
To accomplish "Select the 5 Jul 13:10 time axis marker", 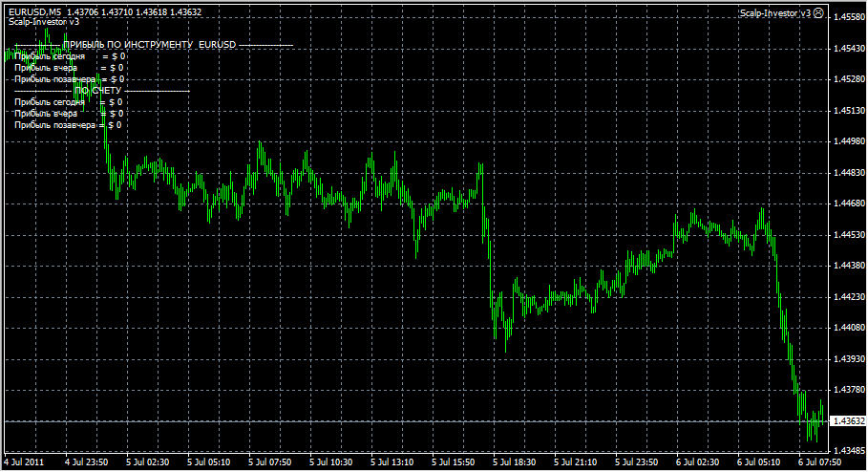I will [x=392, y=462].
